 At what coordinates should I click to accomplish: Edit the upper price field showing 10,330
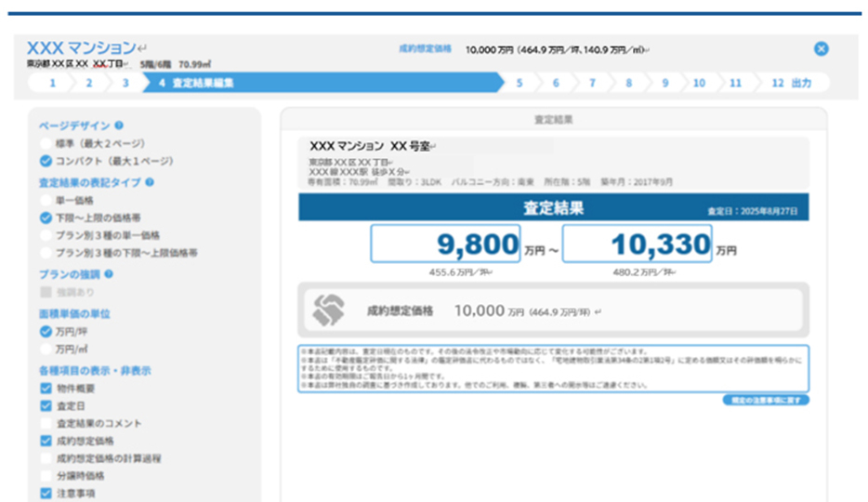638,245
